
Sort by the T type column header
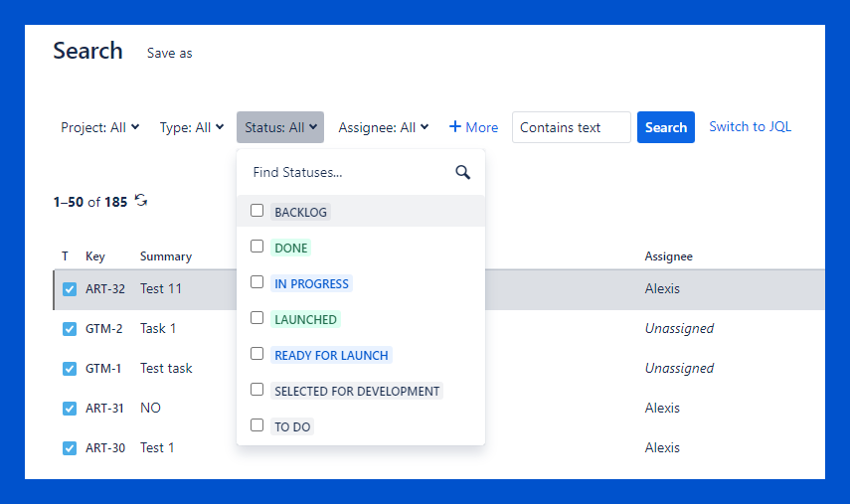[65, 256]
